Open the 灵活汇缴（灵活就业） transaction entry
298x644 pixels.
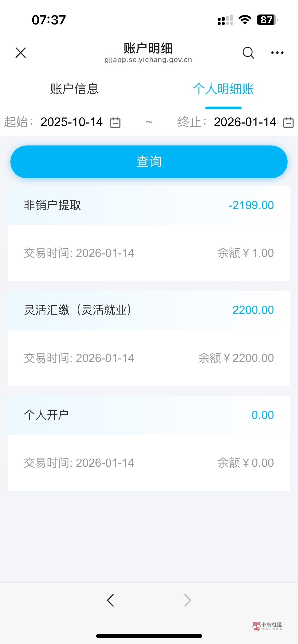[78, 310]
